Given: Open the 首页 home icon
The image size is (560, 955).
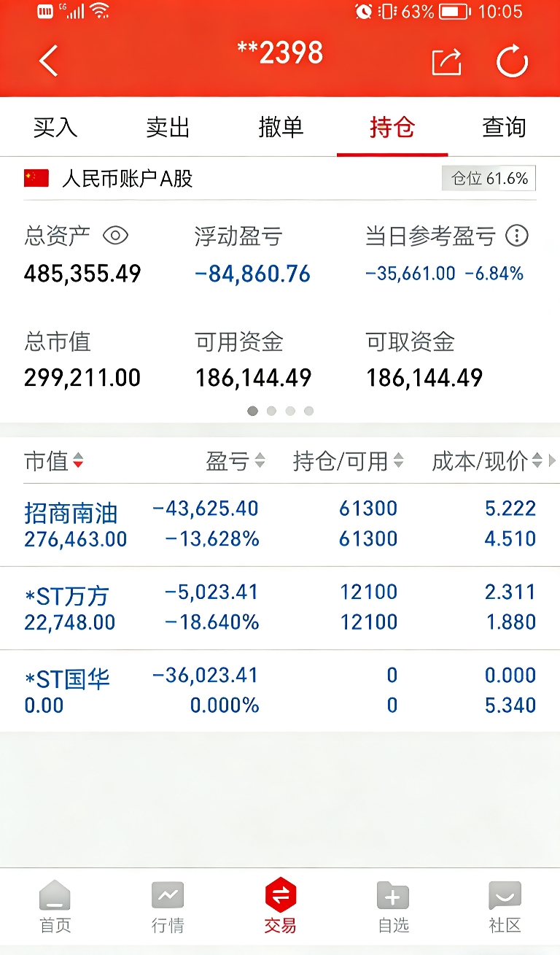Looking at the screenshot, I should [x=55, y=895].
